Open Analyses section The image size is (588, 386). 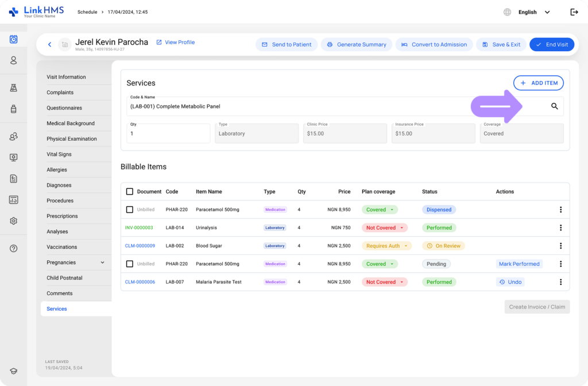coord(75,231)
